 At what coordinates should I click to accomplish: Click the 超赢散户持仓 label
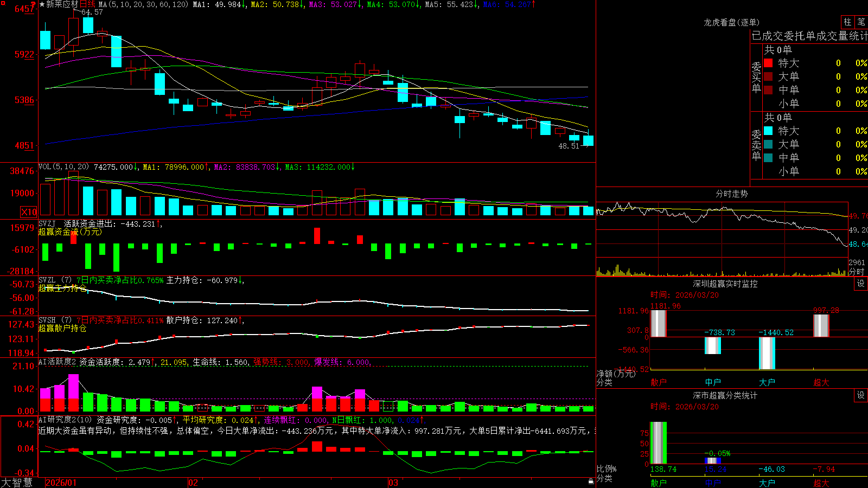[62, 328]
